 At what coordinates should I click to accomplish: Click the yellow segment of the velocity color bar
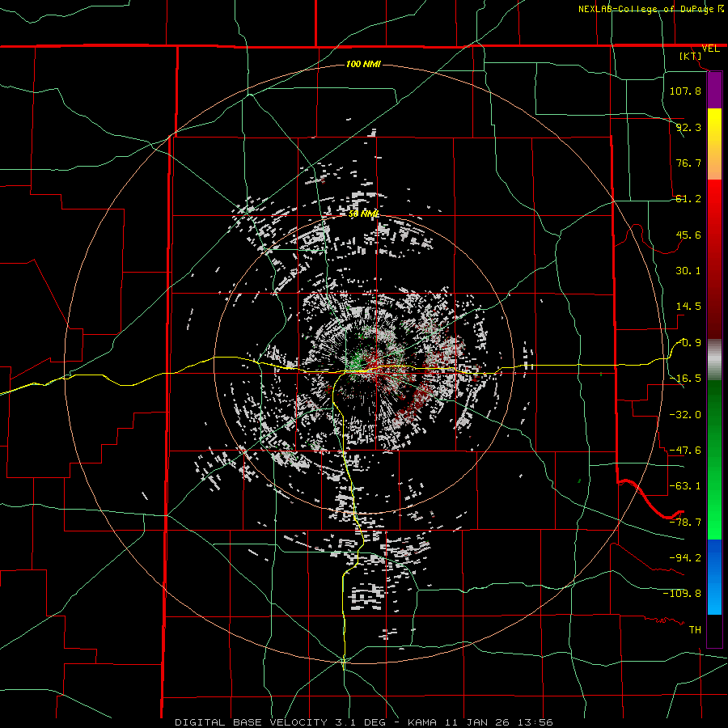pos(714,144)
